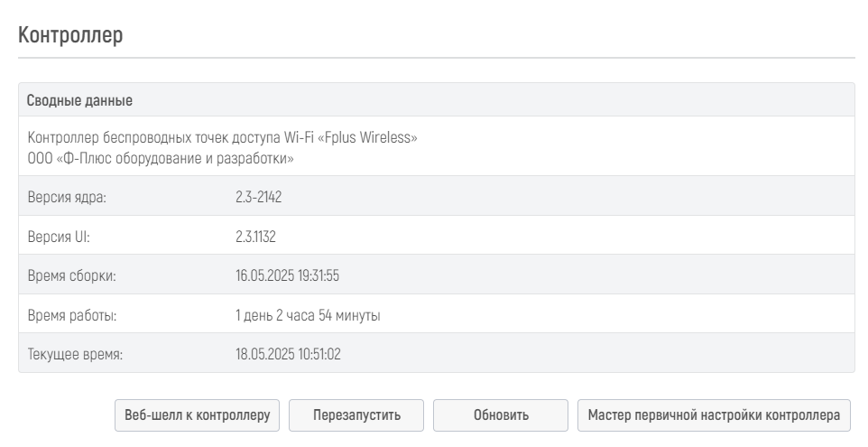
Task: Click the Wi-Fi text in controller description
Action: [x=299, y=137]
